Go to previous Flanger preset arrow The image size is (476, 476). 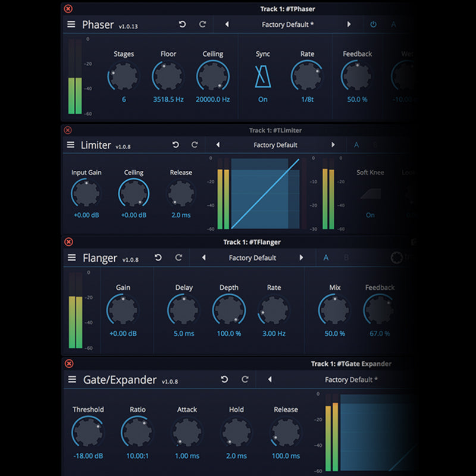(x=204, y=258)
